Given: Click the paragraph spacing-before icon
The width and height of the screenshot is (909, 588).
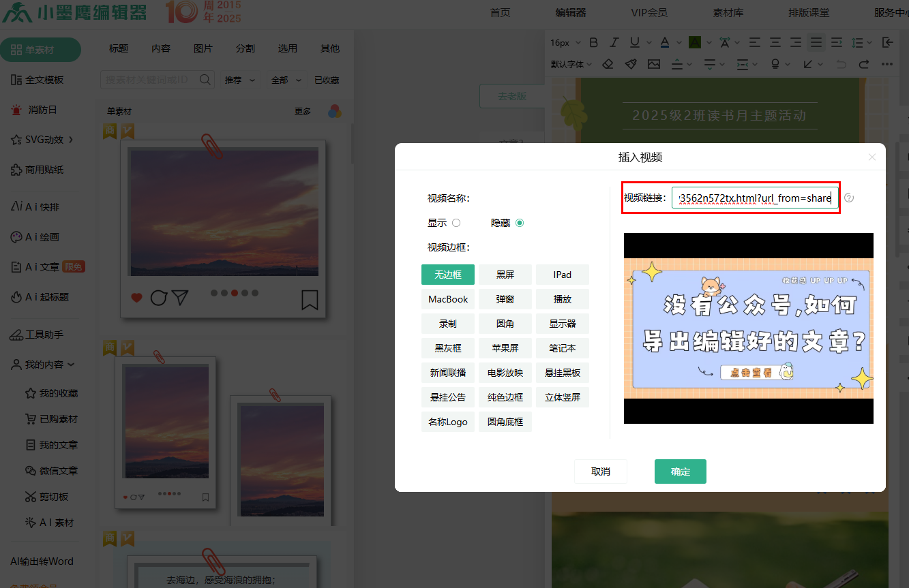Looking at the screenshot, I should tap(677, 64).
